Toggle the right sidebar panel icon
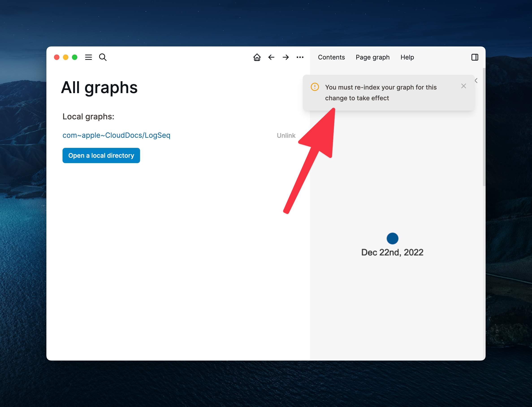This screenshot has width=532, height=407. click(x=475, y=57)
